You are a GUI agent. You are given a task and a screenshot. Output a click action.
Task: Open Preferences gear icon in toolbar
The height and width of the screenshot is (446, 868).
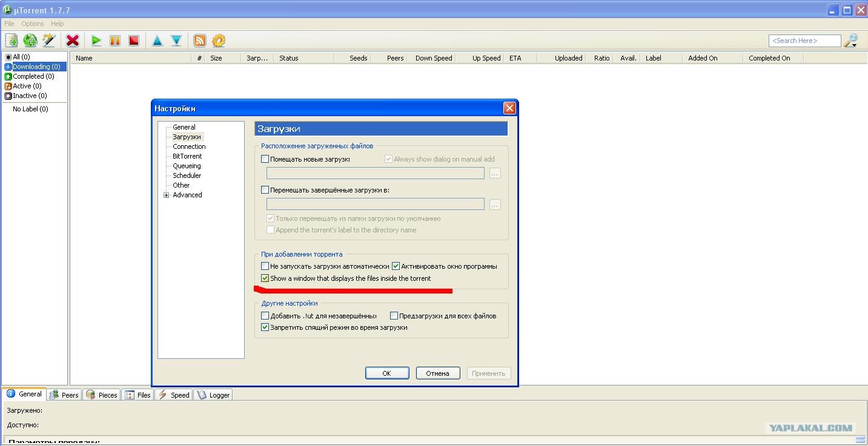[219, 41]
